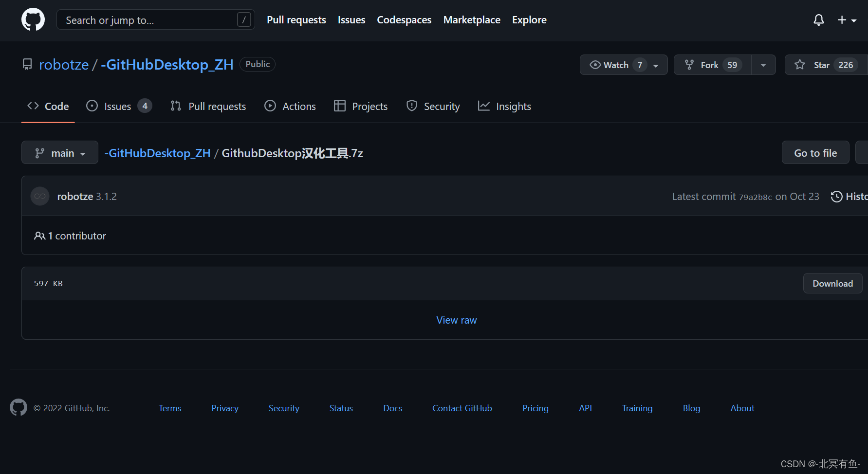Open Contact GitHub footer link
This screenshot has width=868, height=474.
point(462,408)
